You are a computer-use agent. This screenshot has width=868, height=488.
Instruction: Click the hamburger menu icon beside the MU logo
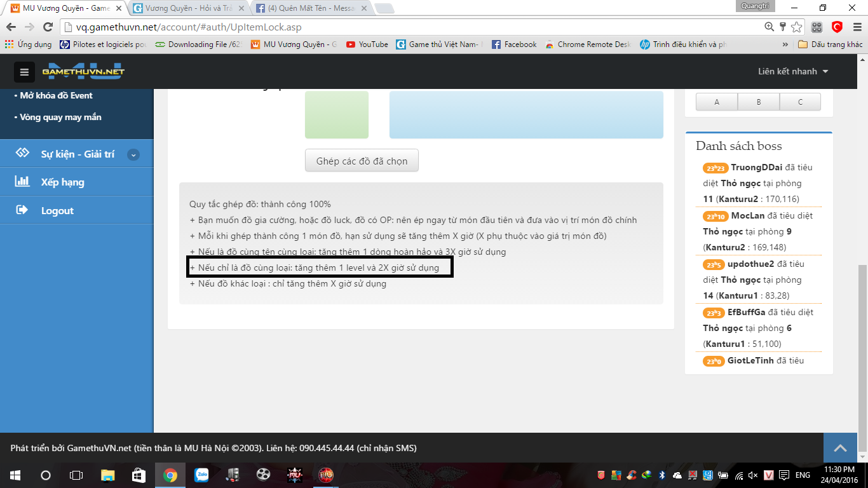(24, 72)
